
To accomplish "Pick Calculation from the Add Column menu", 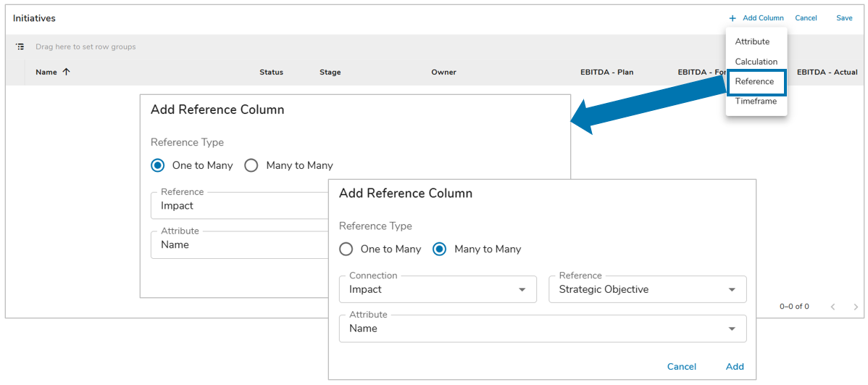I will [x=756, y=62].
